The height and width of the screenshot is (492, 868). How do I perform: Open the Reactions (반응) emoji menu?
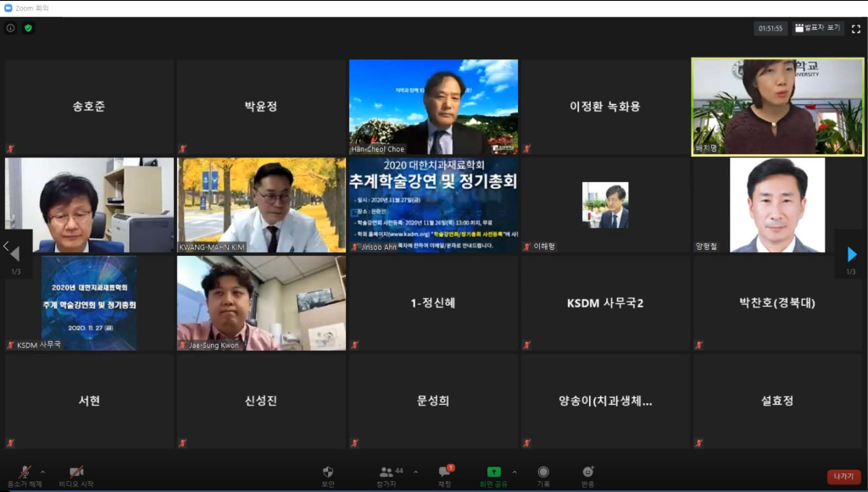point(587,473)
